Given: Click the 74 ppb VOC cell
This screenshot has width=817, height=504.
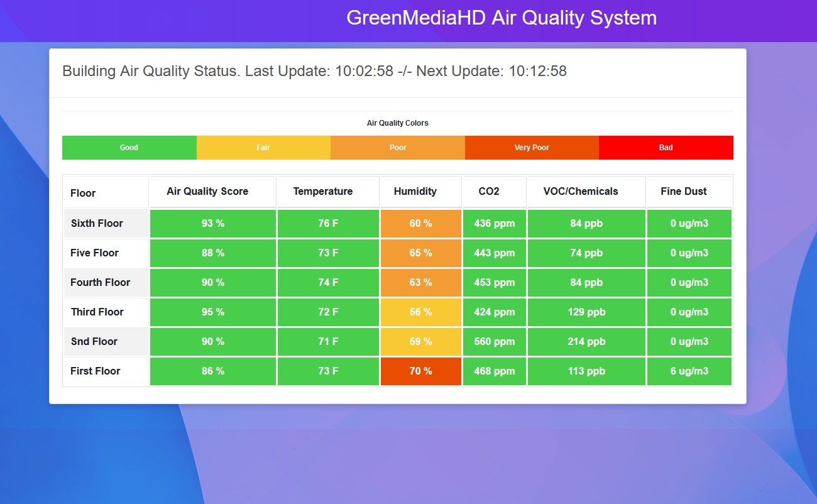Looking at the screenshot, I should (x=586, y=253).
